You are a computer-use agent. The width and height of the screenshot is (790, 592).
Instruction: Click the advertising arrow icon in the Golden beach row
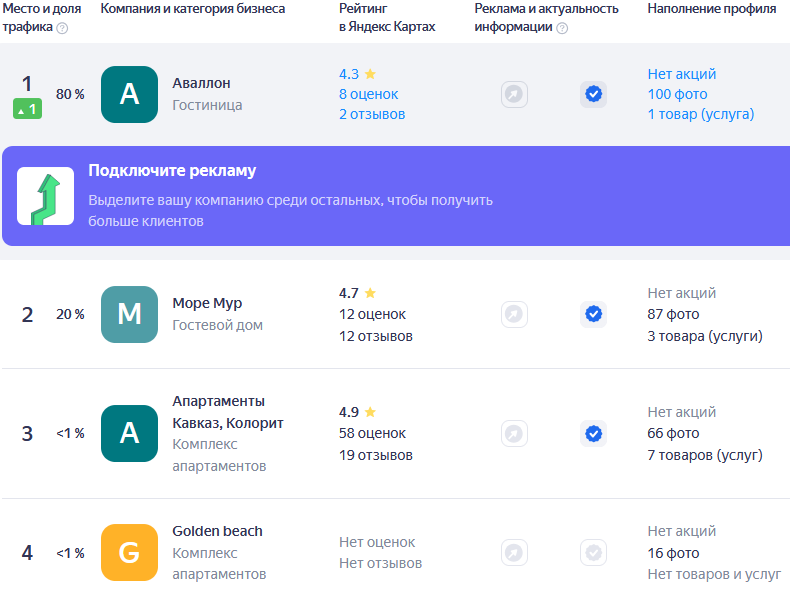514,553
